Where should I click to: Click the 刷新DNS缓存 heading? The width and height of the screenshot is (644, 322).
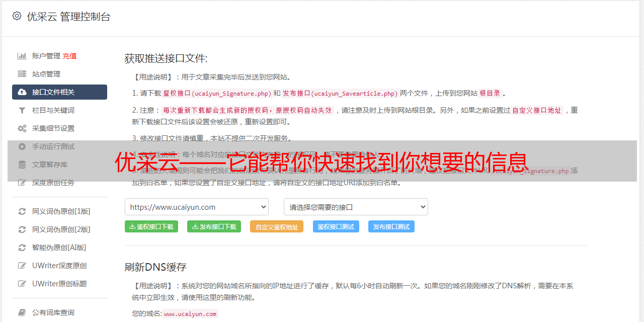point(155,267)
